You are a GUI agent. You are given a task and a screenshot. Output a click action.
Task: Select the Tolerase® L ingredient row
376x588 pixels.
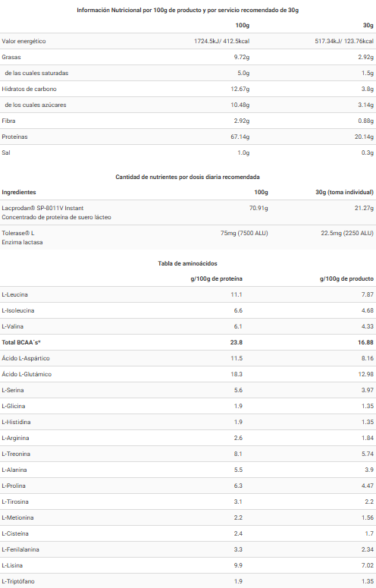click(x=188, y=237)
